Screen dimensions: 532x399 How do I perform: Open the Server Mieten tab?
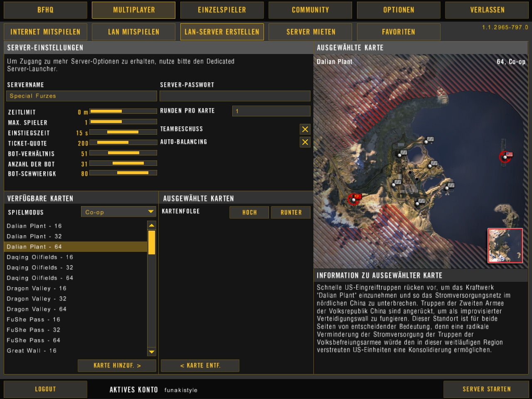click(x=310, y=32)
